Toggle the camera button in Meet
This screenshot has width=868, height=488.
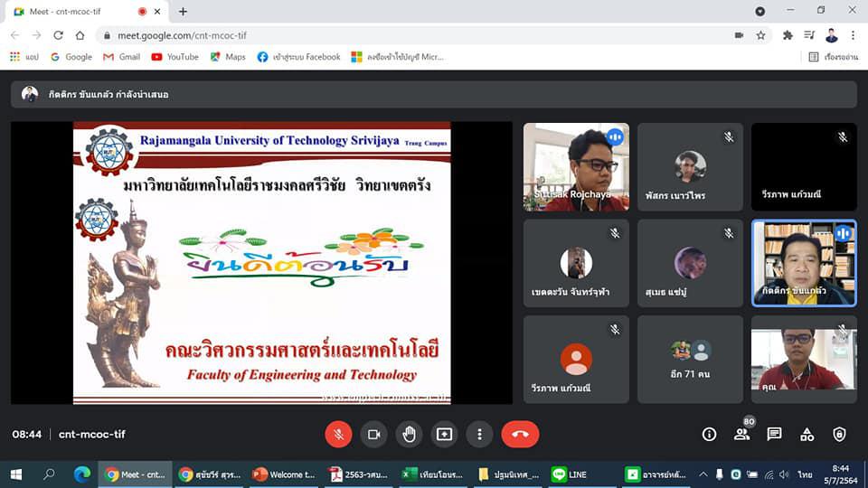tap(373, 435)
